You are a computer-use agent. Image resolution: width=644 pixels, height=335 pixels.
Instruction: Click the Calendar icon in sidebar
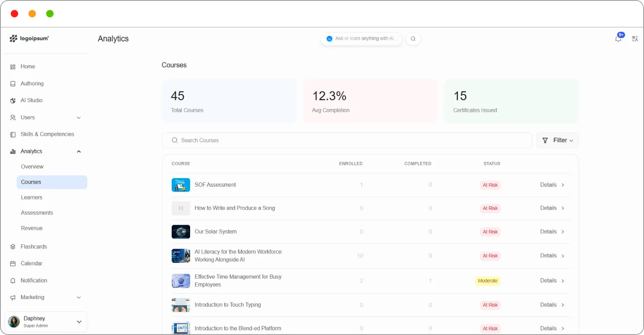click(13, 264)
